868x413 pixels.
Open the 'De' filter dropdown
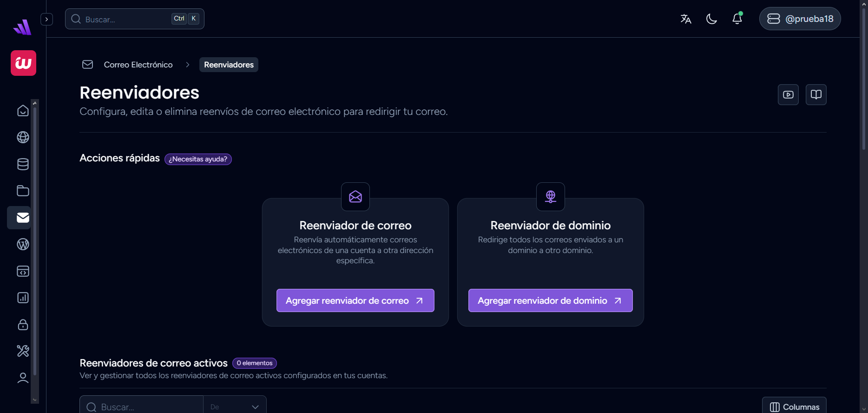tap(235, 406)
